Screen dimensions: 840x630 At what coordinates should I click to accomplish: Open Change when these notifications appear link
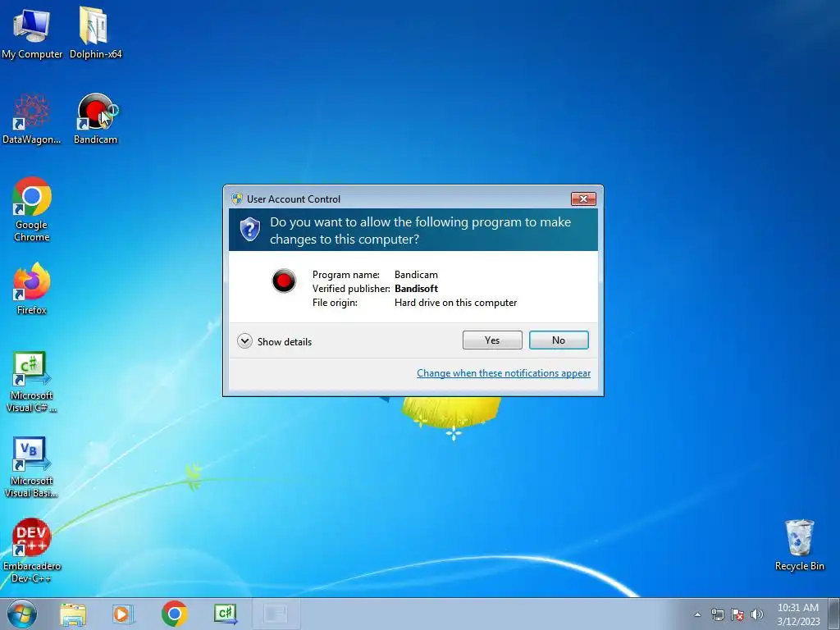pyautogui.click(x=504, y=373)
